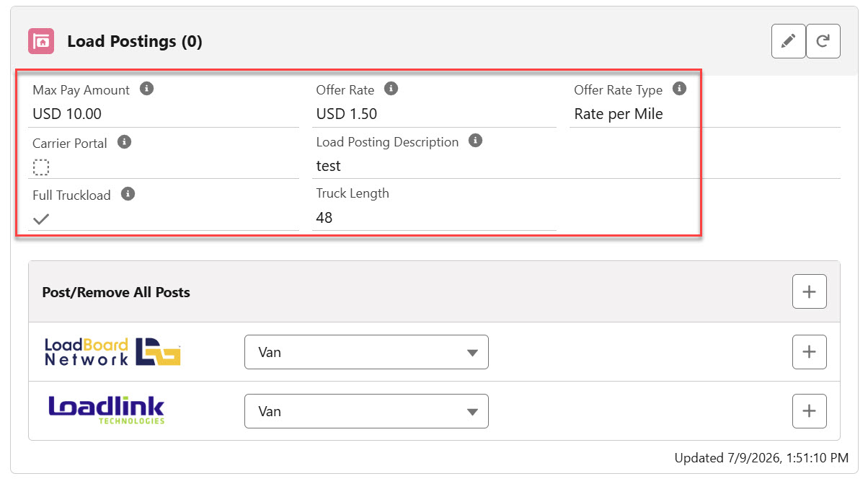Open Load Posting Description info icon
The height and width of the screenshot is (484, 868).
(475, 141)
